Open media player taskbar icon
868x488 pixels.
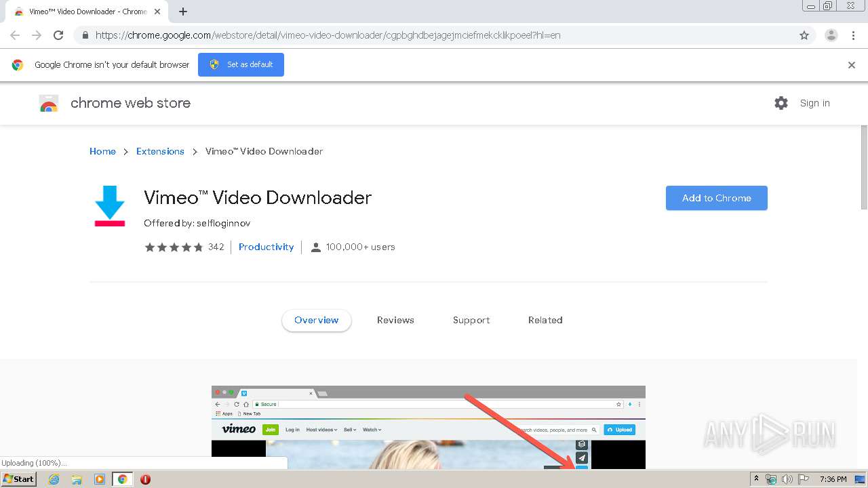pyautogui.click(x=100, y=479)
